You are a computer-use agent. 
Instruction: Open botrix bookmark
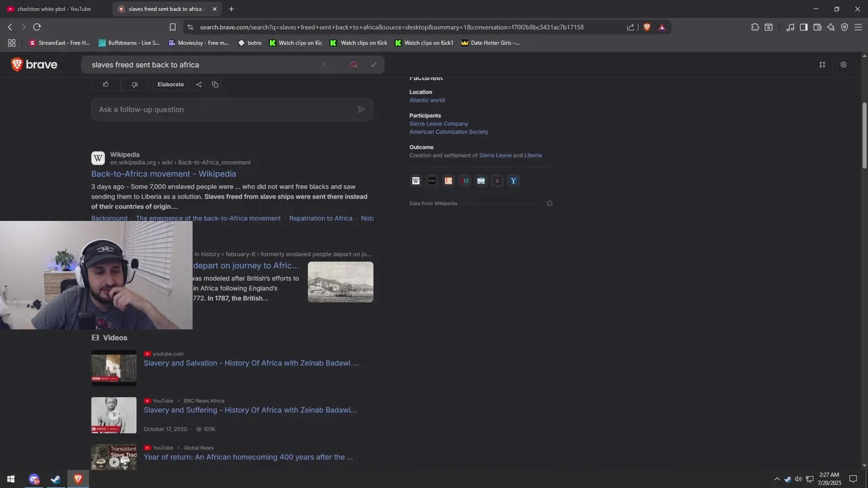[x=250, y=43]
